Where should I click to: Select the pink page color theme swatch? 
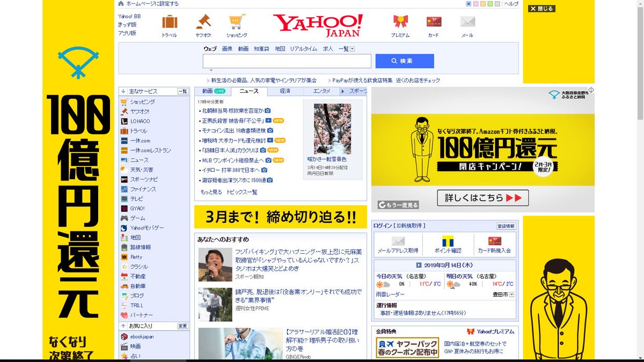click(x=476, y=4)
